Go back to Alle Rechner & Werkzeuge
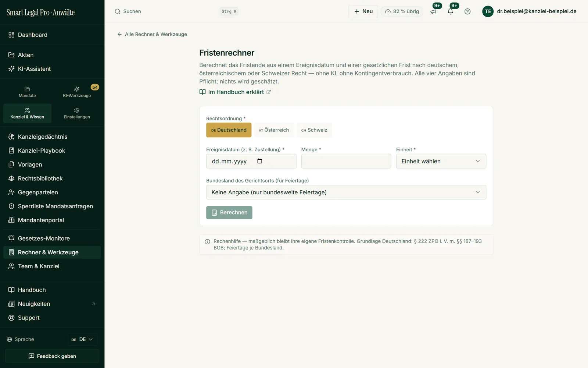Viewport: 588px width, 368px height. [152, 34]
